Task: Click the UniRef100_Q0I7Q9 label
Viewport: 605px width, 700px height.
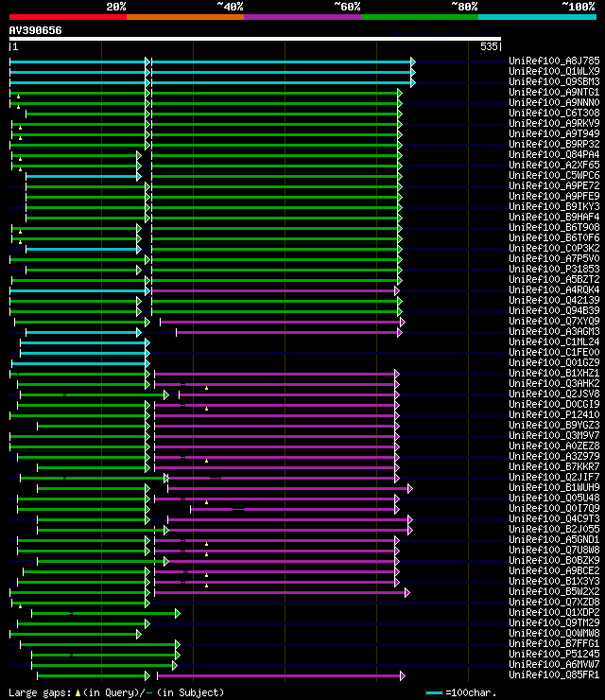Action: pyautogui.click(x=554, y=508)
